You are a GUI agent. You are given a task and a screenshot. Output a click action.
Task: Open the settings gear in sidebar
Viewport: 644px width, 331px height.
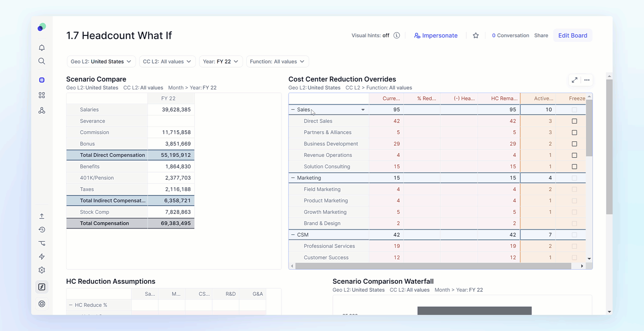(x=42, y=270)
